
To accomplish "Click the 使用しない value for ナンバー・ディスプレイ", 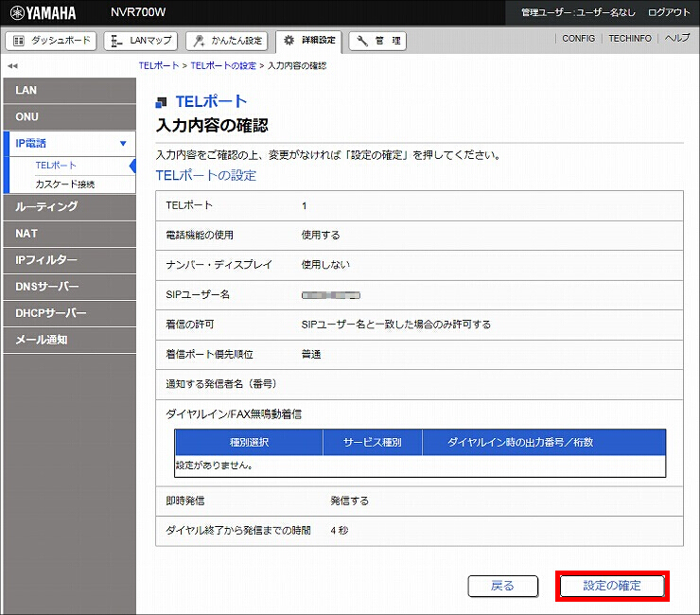I will pyautogui.click(x=325, y=265).
